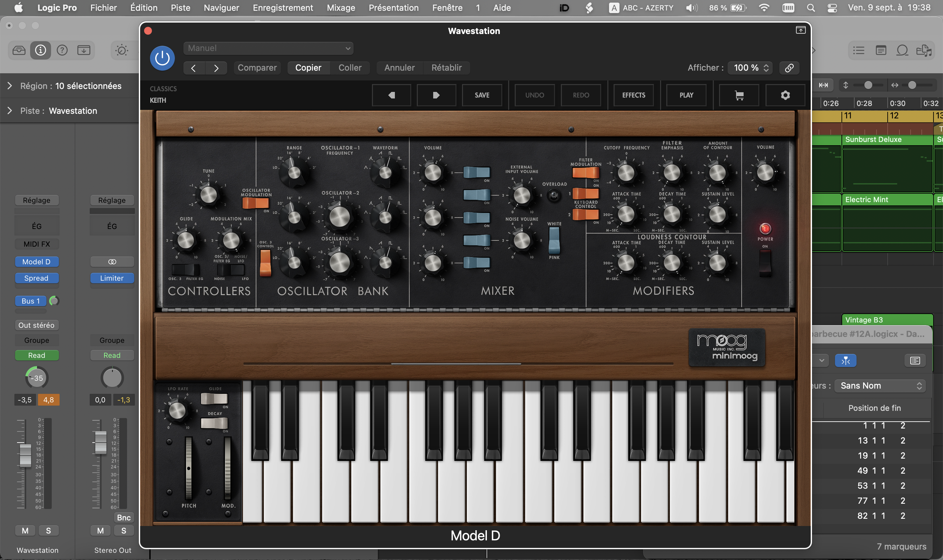Click the EFFECTS button
Image resolution: width=943 pixels, height=560 pixels.
pos(633,95)
